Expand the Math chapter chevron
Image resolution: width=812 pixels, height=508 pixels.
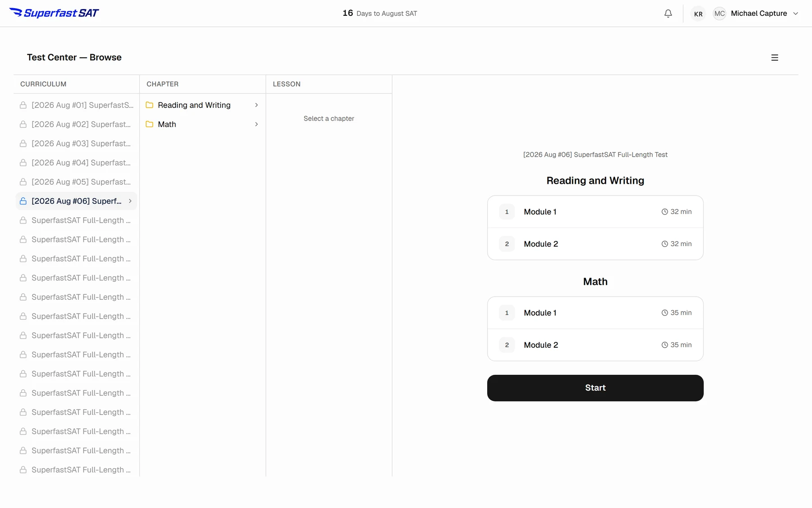click(256, 124)
